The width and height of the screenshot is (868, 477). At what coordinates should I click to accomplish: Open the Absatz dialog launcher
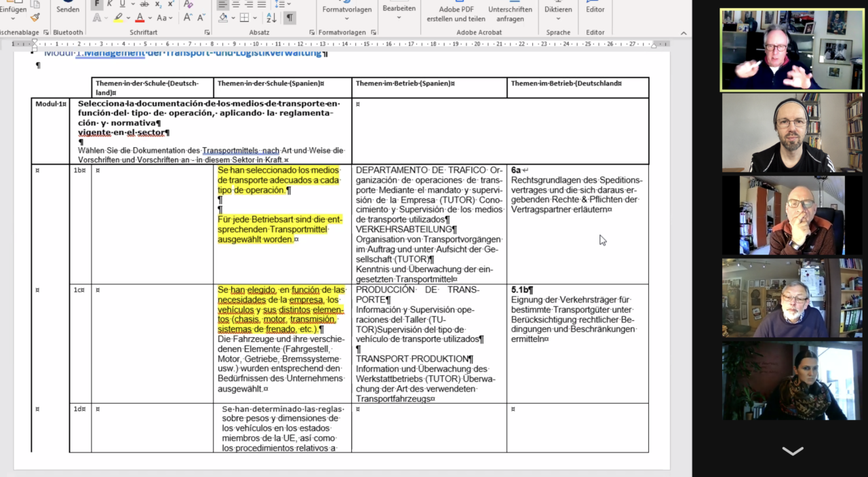(x=312, y=32)
